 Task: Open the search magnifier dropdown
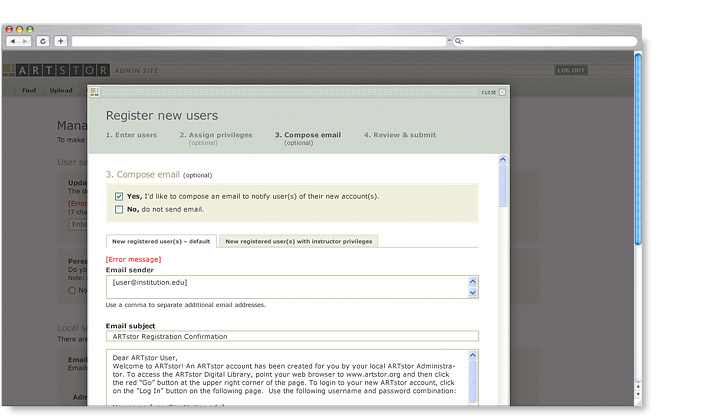click(459, 41)
